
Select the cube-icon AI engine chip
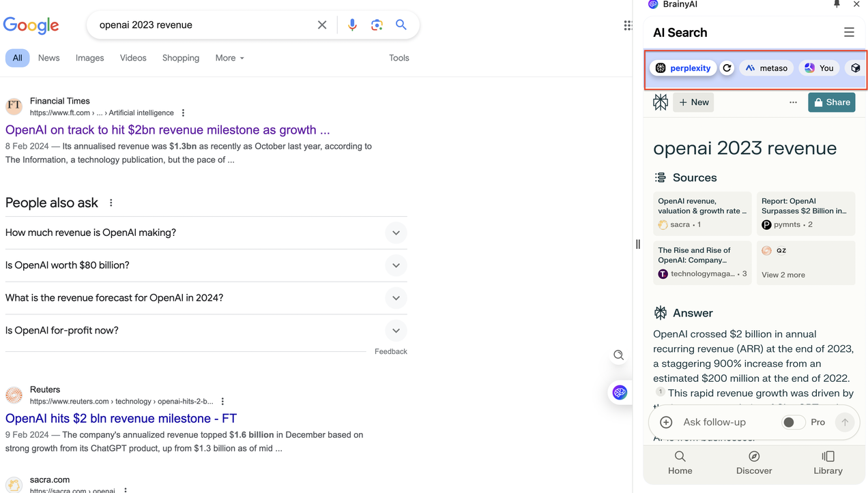[x=856, y=68]
